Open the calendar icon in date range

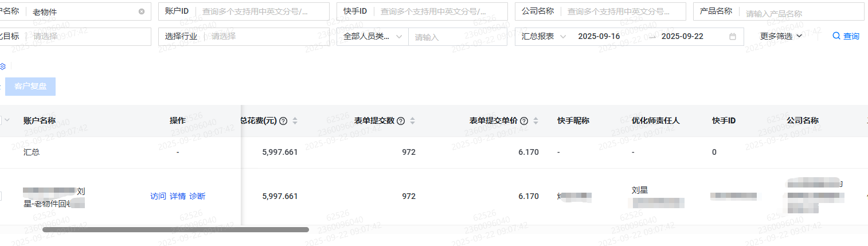click(x=732, y=36)
